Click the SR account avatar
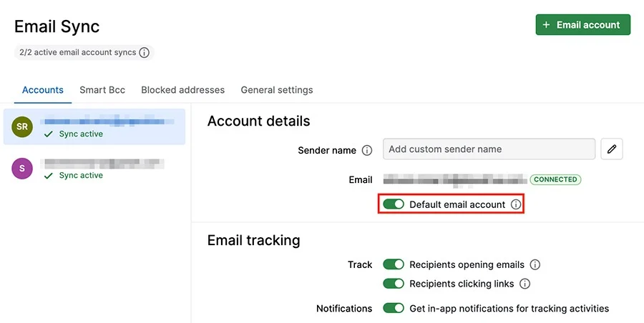644x323 pixels. tap(22, 126)
